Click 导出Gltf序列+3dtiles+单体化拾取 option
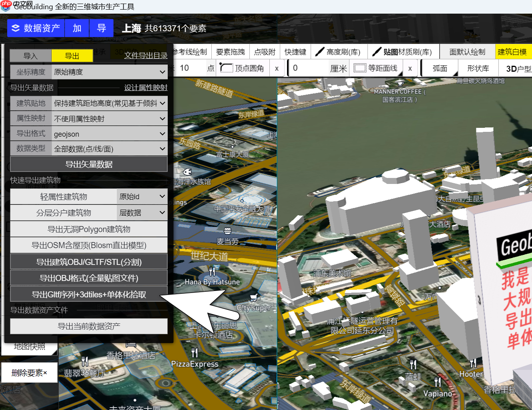The height and width of the screenshot is (410, 532). [88, 295]
